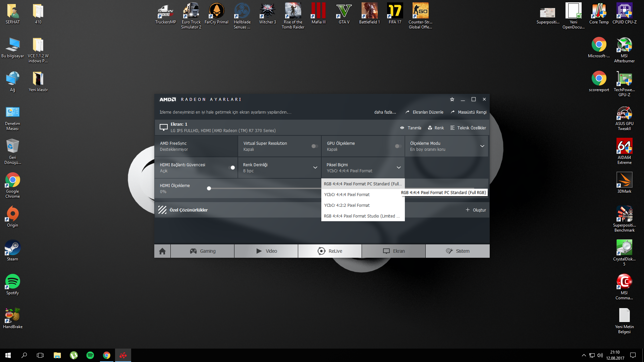
Task: Open TruckersMP desktop shortcut
Action: [166, 14]
